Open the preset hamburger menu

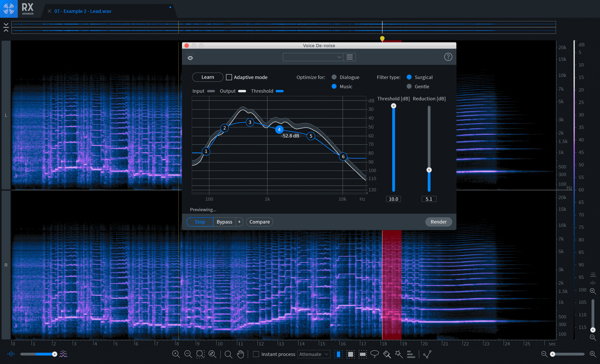tap(349, 57)
